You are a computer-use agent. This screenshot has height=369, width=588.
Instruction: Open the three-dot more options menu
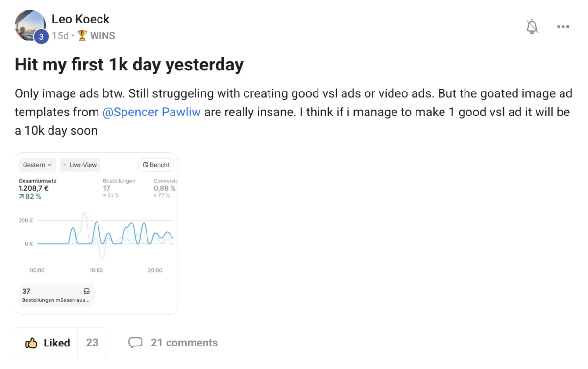(563, 27)
